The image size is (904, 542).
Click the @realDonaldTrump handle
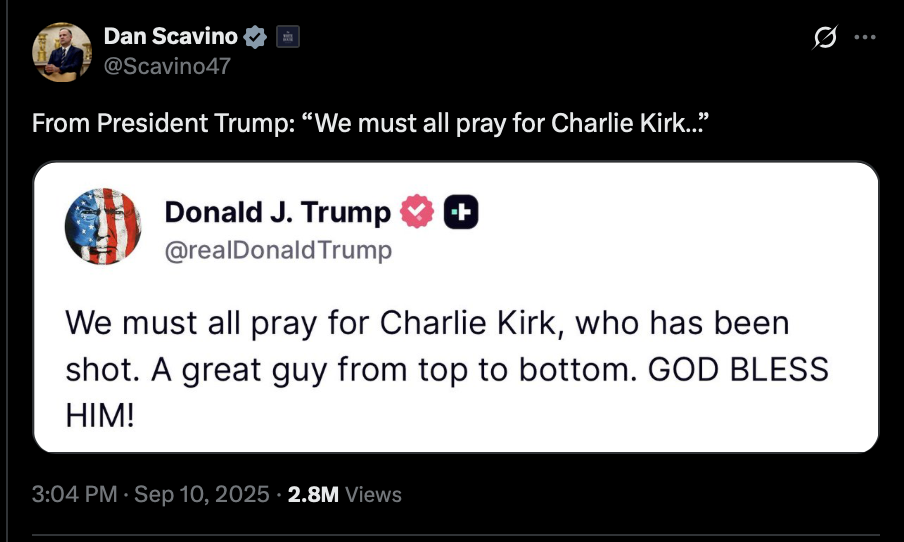(278, 249)
